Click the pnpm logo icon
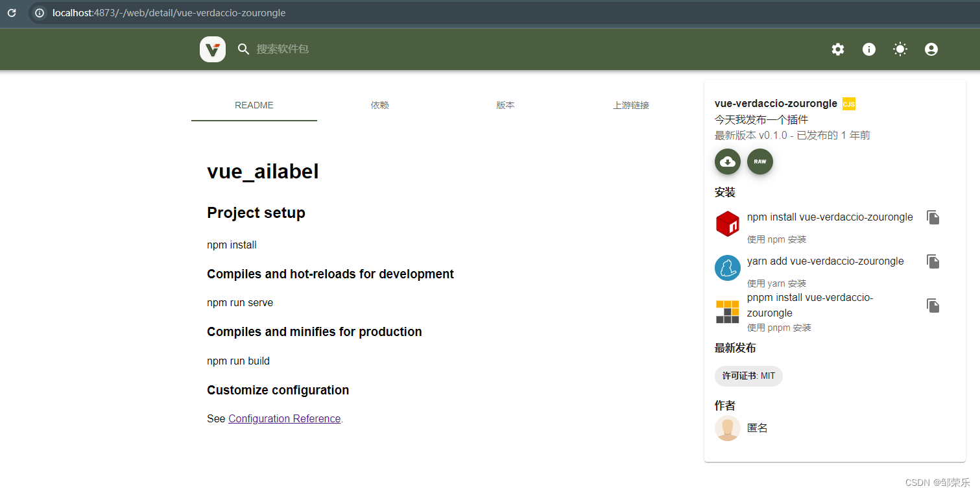This screenshot has height=493, width=980. 728,312
